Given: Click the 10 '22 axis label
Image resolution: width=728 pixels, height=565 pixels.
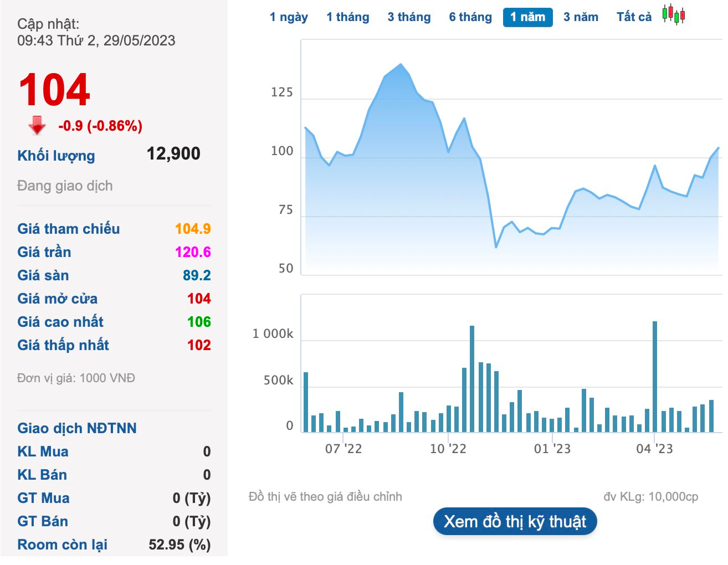Looking at the screenshot, I should 448,449.
